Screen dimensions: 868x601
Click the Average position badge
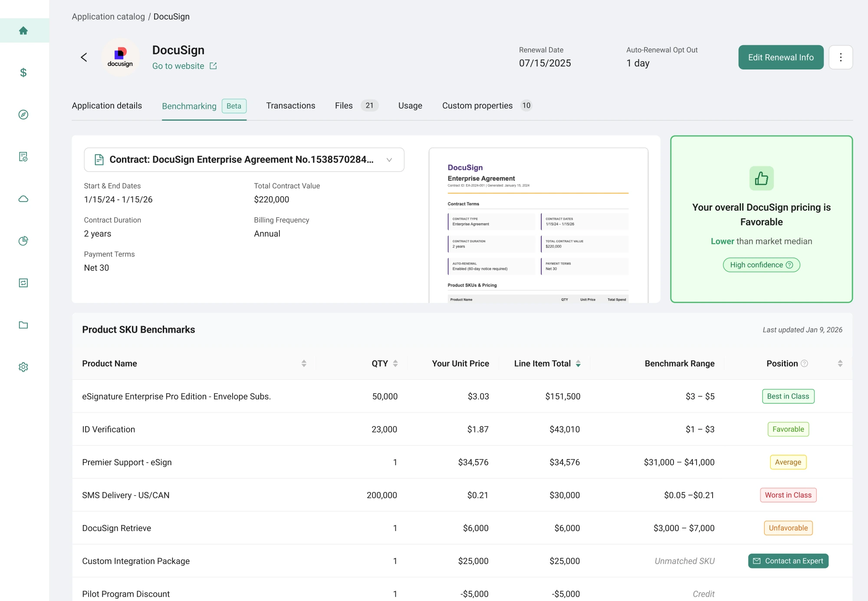pyautogui.click(x=788, y=462)
